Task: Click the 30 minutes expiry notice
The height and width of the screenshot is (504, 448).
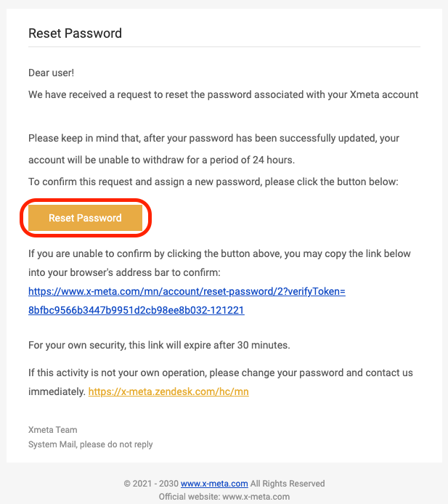Action: point(159,345)
